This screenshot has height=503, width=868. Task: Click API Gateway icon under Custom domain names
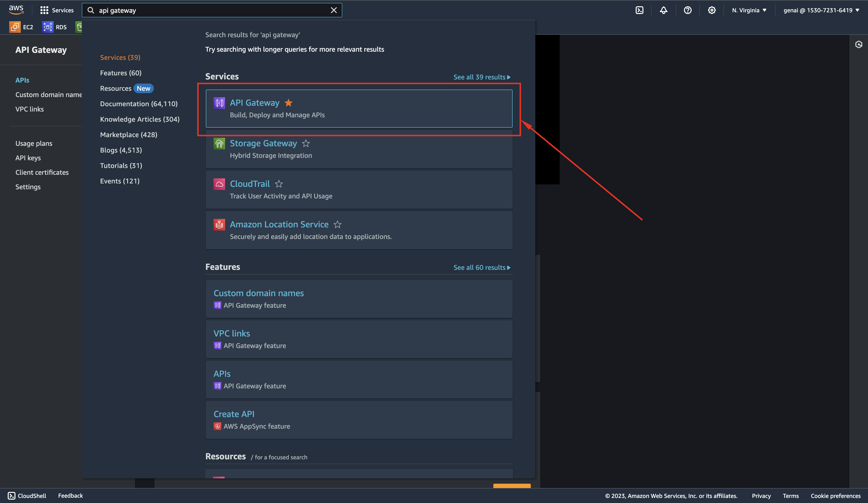pyautogui.click(x=217, y=305)
